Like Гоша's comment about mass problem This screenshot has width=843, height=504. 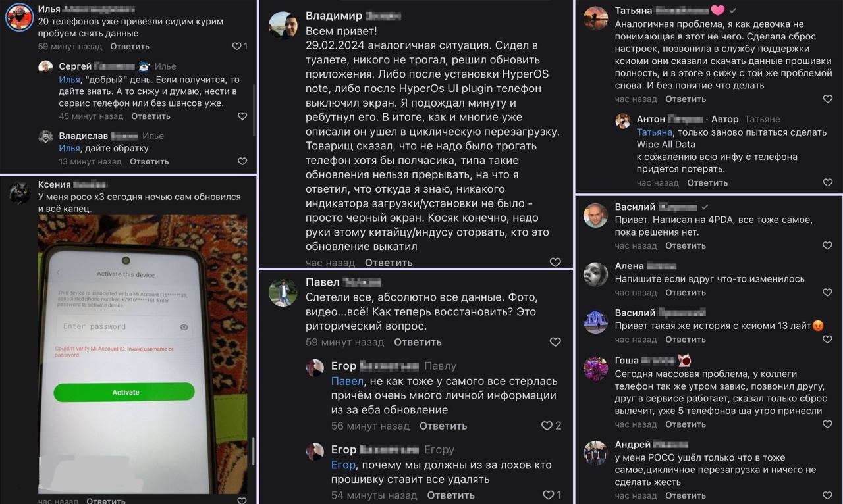coord(828,424)
